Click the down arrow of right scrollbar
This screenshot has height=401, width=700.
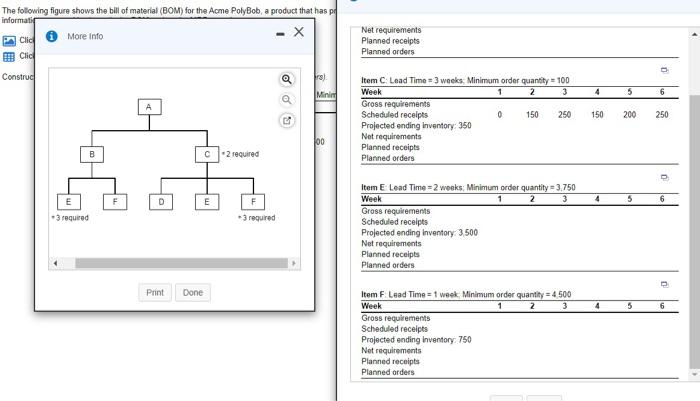pyautogui.click(x=694, y=375)
